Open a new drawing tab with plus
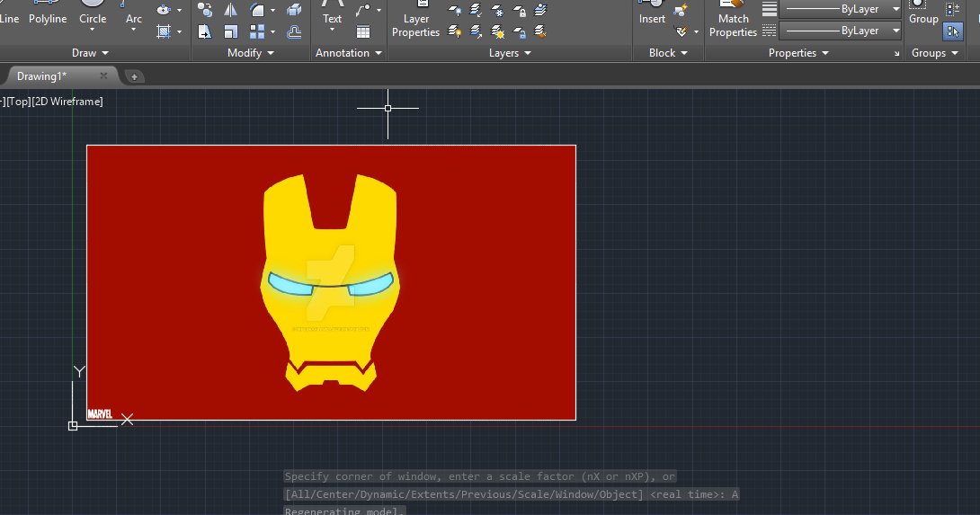 click(x=134, y=76)
